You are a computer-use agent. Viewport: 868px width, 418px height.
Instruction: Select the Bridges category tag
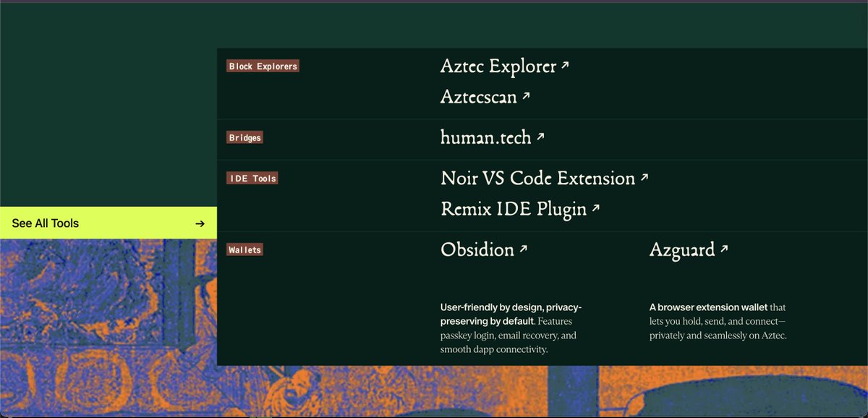coord(244,137)
